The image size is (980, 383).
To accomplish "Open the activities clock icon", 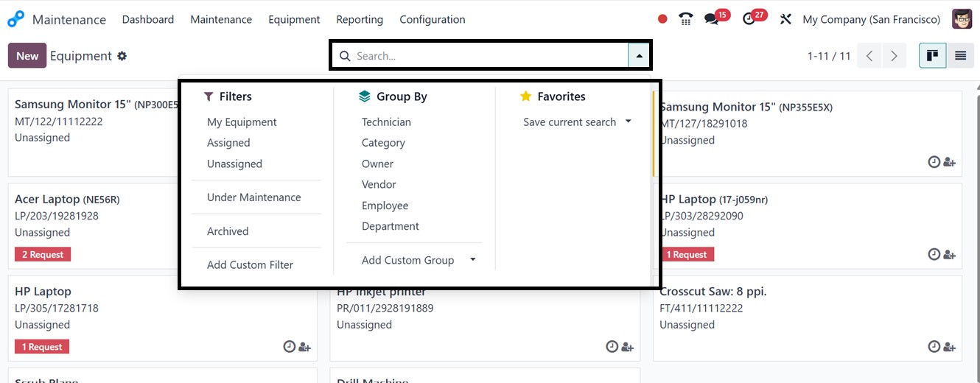I will [x=749, y=19].
